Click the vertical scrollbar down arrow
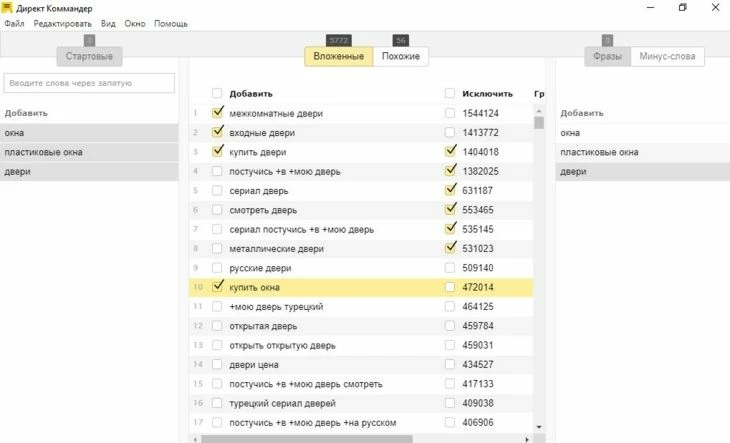Screen dimensions: 730x443 click(x=539, y=427)
